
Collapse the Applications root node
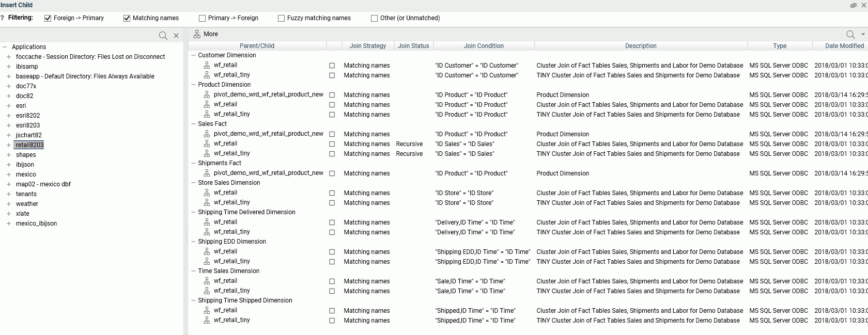pyautogui.click(x=5, y=47)
